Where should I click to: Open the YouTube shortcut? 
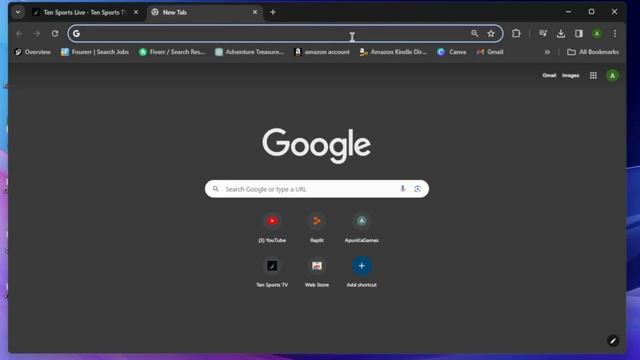[x=272, y=228]
